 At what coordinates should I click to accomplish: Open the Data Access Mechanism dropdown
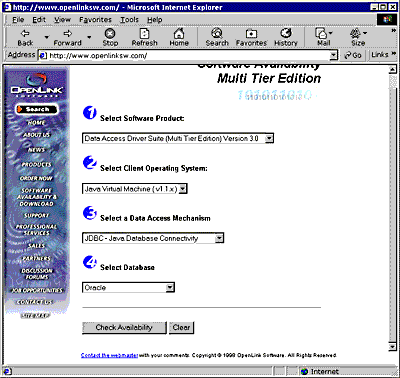tap(153, 238)
